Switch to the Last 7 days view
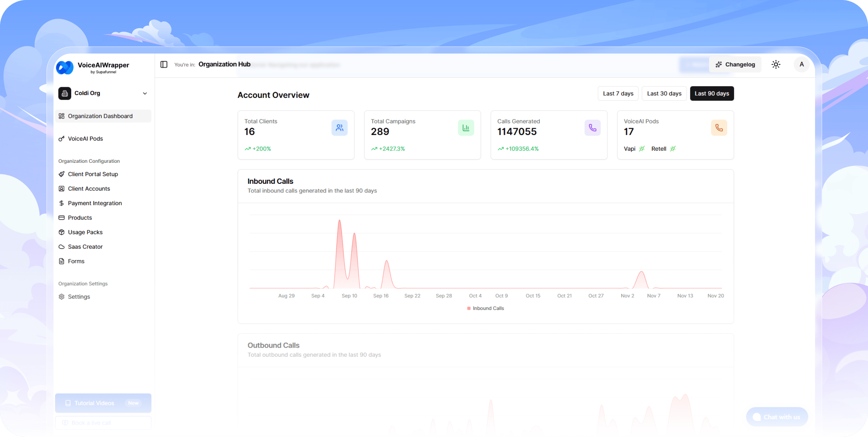The height and width of the screenshot is (437, 868). pos(618,93)
